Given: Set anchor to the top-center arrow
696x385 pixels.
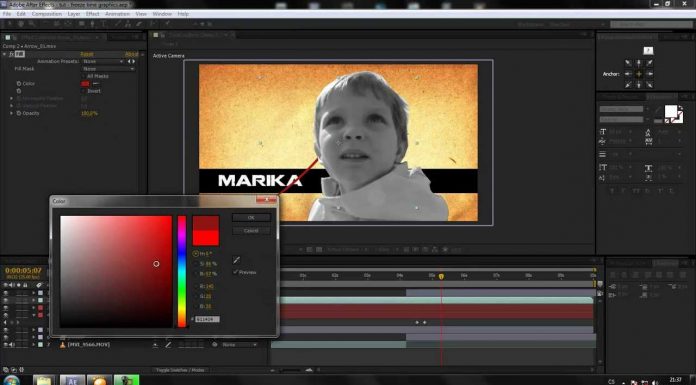Looking at the screenshot, I should pyautogui.click(x=639, y=63).
